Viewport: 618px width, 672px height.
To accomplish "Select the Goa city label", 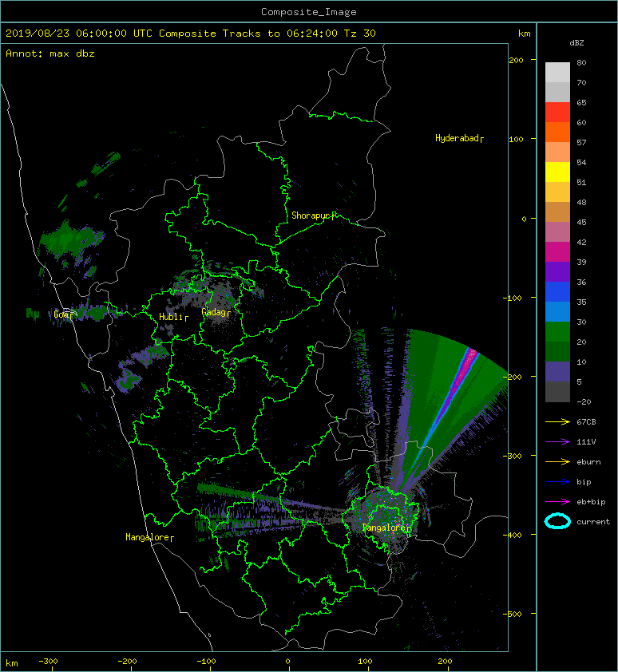I will [63, 314].
